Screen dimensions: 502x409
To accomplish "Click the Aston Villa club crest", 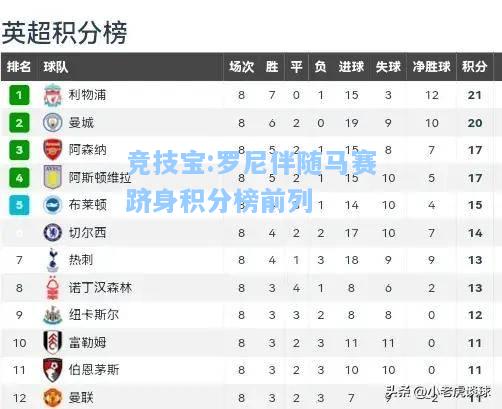I will click(x=53, y=177).
